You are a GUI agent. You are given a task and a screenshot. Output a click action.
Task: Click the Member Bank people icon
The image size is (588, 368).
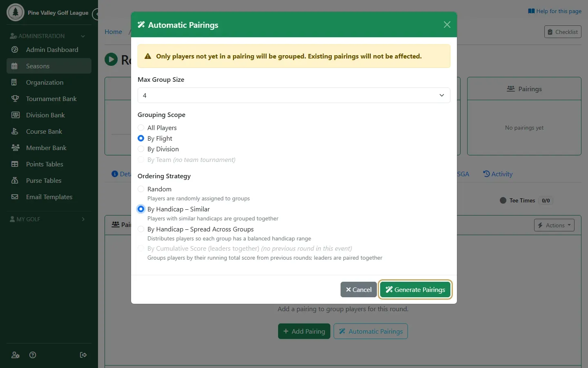click(x=15, y=148)
